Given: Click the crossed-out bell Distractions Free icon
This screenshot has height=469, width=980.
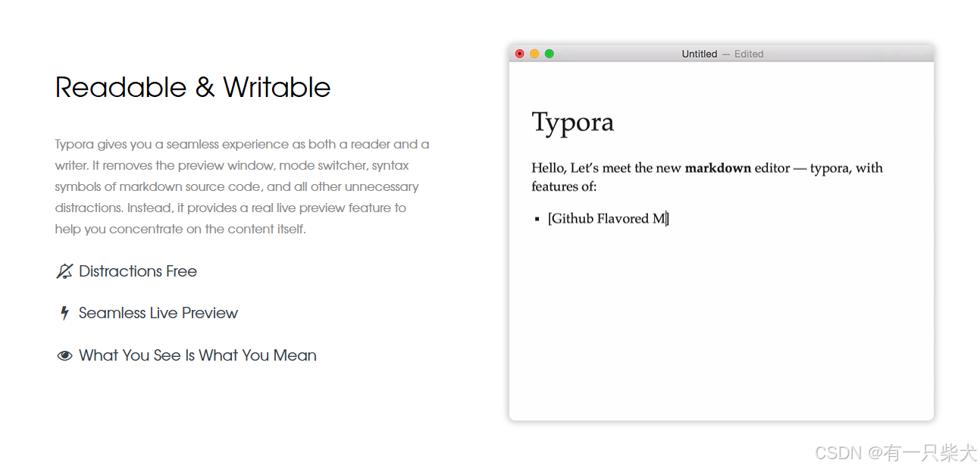Looking at the screenshot, I should [64, 271].
